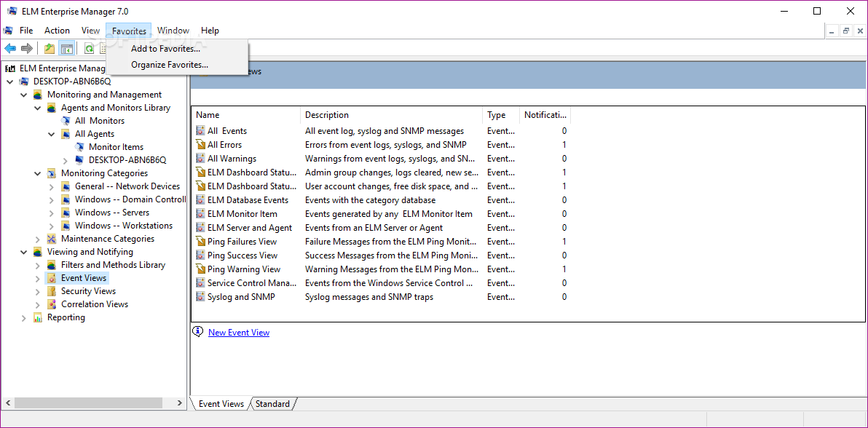This screenshot has height=428, width=868.
Task: Collapse the Viewing and Notifying node
Action: point(24,252)
